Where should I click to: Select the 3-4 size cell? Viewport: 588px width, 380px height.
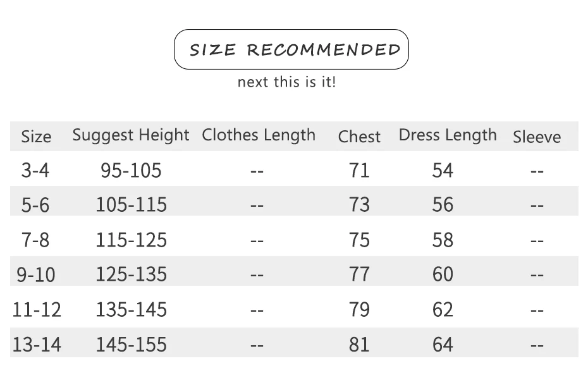coord(35,170)
